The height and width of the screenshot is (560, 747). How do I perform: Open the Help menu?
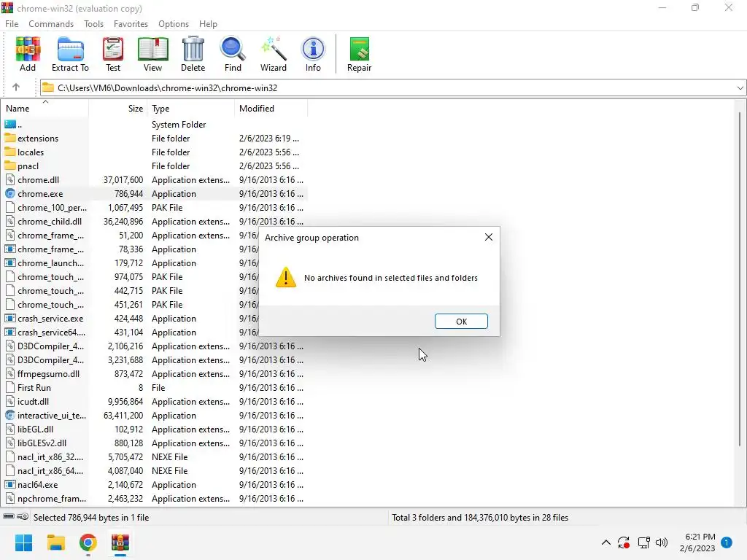(208, 24)
